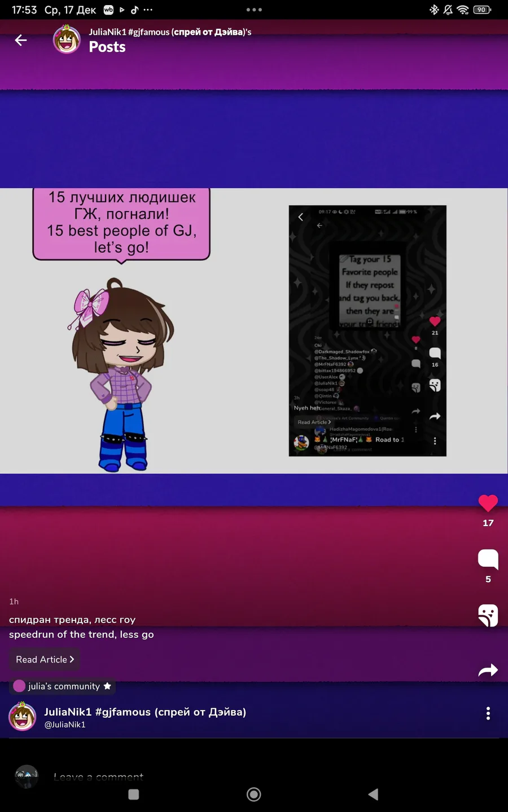This screenshot has height=812, width=508.
Task: Tap the muted notifications bell icon
Action: (x=448, y=10)
